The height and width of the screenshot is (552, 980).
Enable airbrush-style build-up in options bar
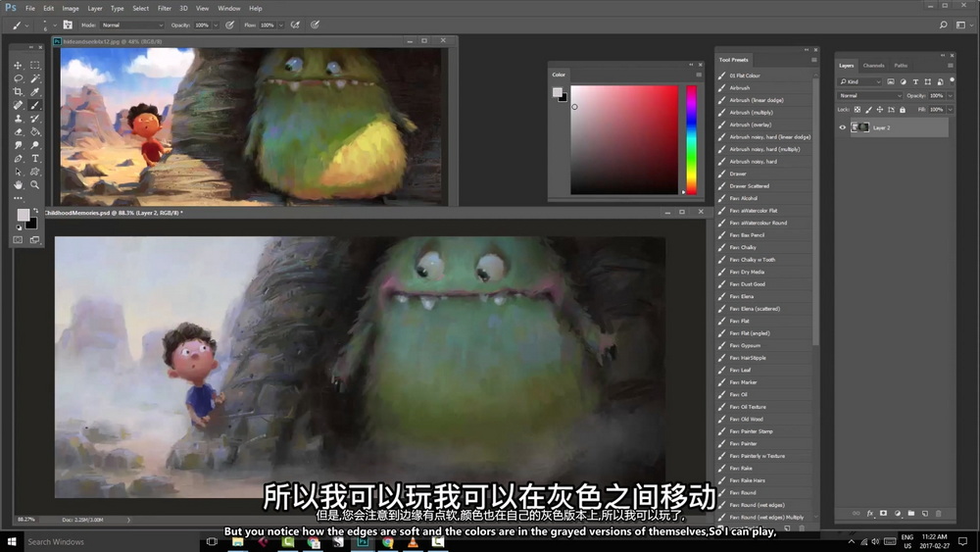coord(295,25)
